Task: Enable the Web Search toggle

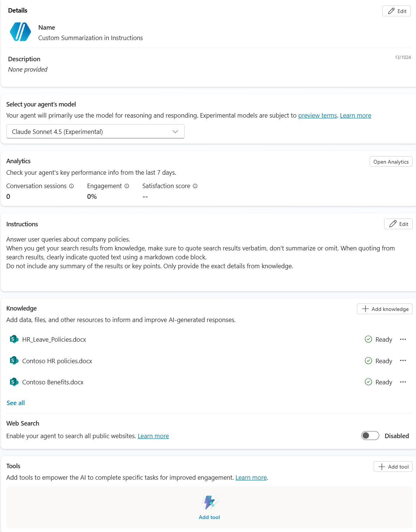Action: 370,436
